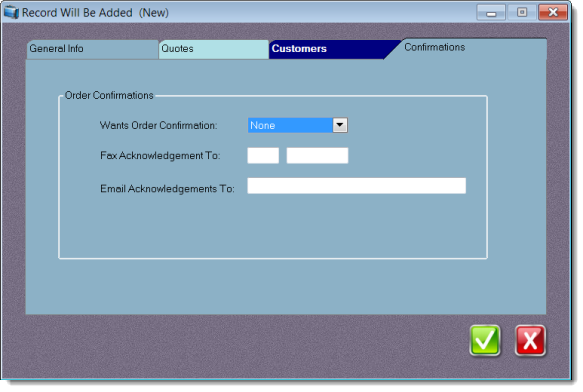The width and height of the screenshot is (583, 392).
Task: Click the green checkmark save button
Action: click(485, 341)
